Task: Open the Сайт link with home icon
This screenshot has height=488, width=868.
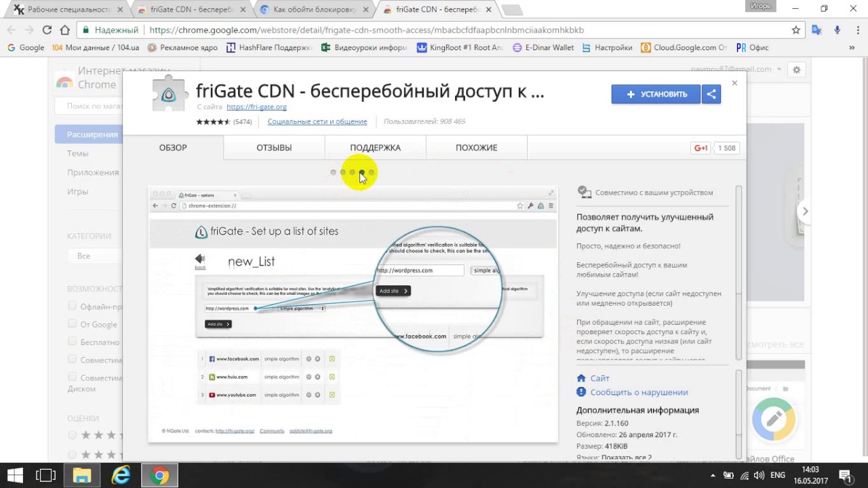Action: tap(599, 378)
